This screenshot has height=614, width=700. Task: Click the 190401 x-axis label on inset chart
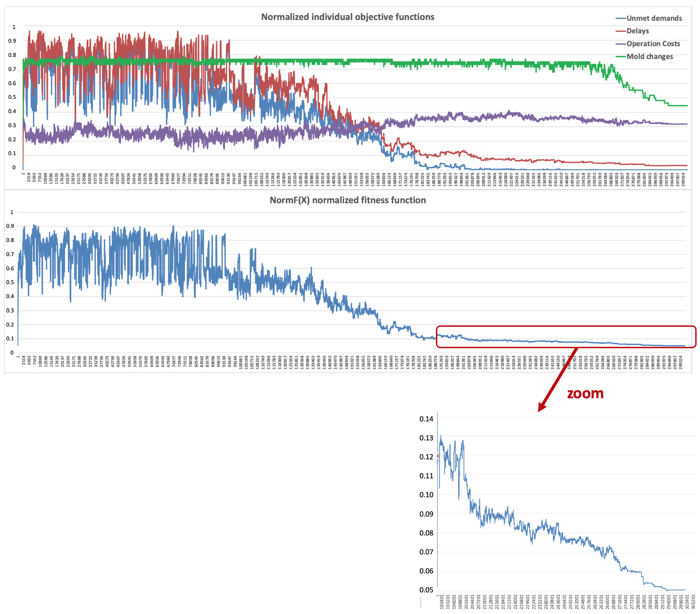click(441, 602)
